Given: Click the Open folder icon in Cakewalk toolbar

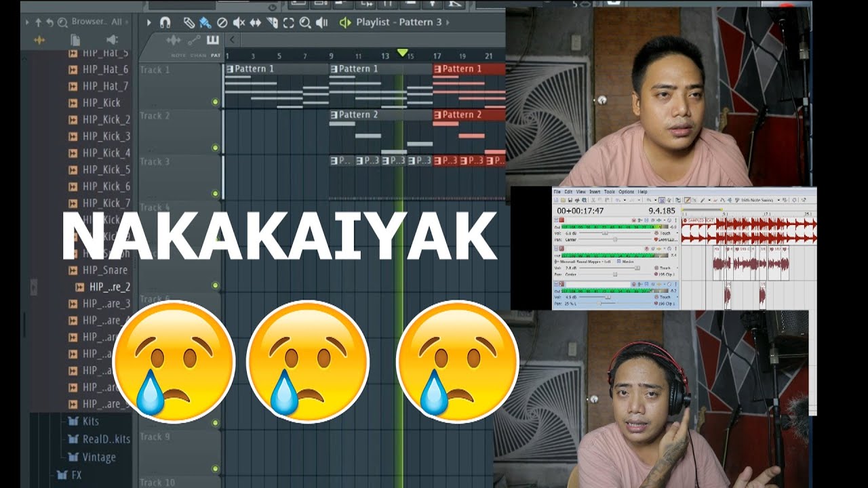Looking at the screenshot, I should coord(563,200).
